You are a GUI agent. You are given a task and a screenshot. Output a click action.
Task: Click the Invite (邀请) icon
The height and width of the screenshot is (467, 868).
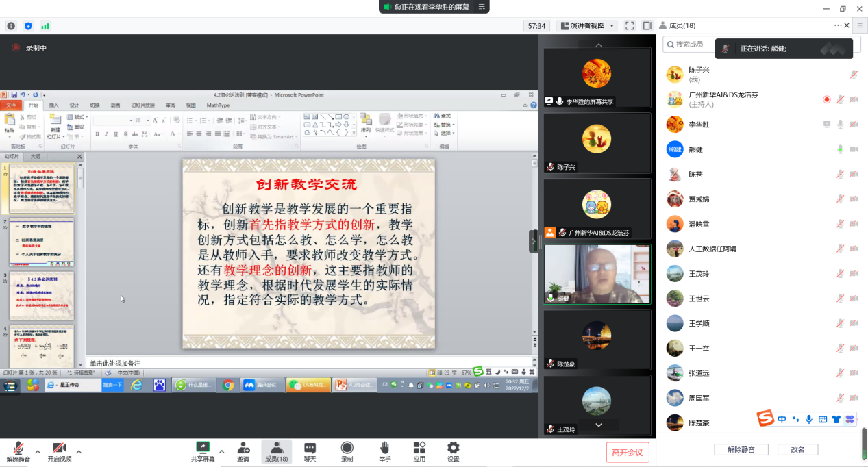point(243,451)
